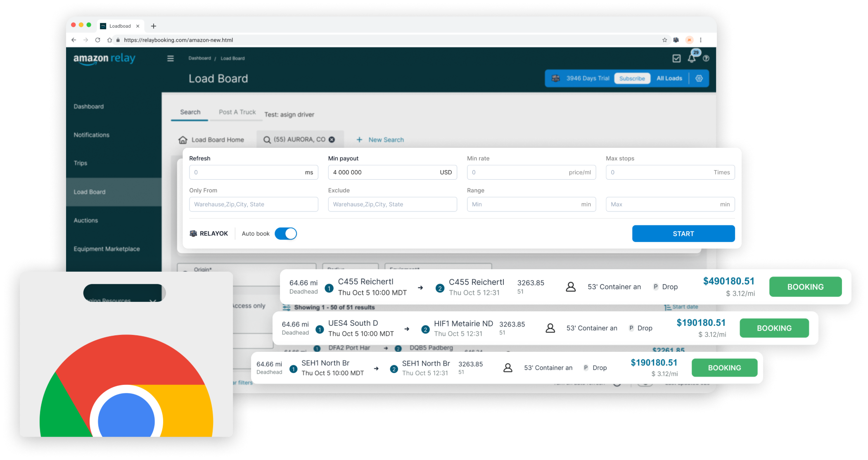Open RelayOK settings gear icon

click(699, 78)
